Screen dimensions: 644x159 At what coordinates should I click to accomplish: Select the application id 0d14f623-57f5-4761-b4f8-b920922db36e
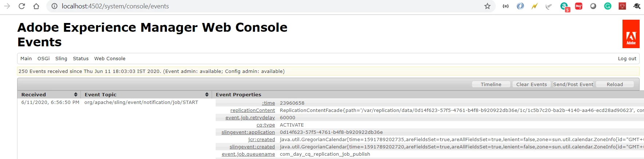(x=331, y=132)
